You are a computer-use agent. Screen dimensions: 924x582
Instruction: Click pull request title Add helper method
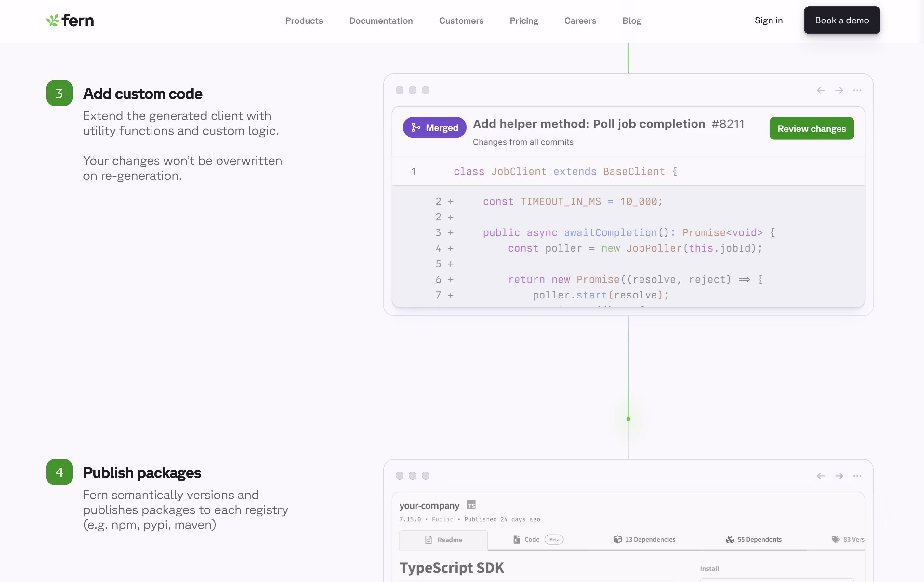[588, 124]
